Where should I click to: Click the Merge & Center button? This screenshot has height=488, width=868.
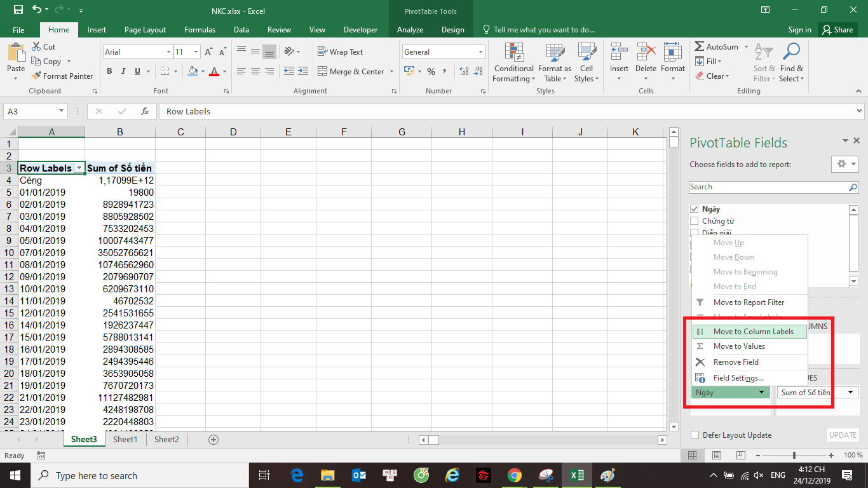pyautogui.click(x=355, y=72)
